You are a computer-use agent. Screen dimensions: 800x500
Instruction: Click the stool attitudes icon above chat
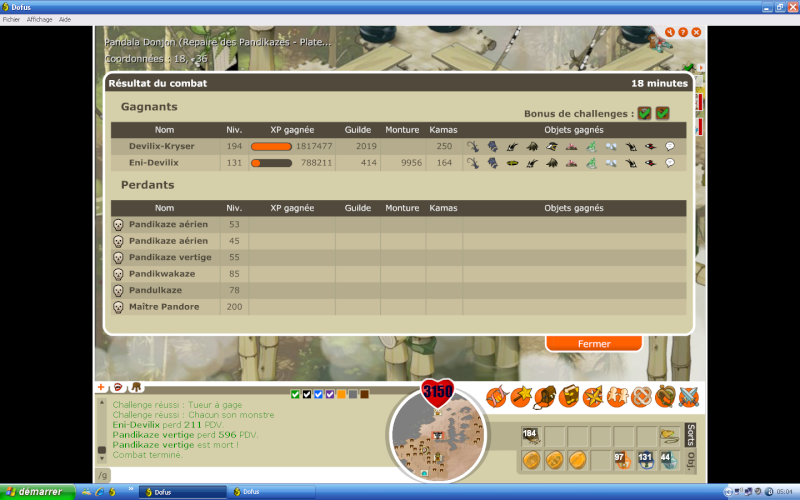point(136,387)
